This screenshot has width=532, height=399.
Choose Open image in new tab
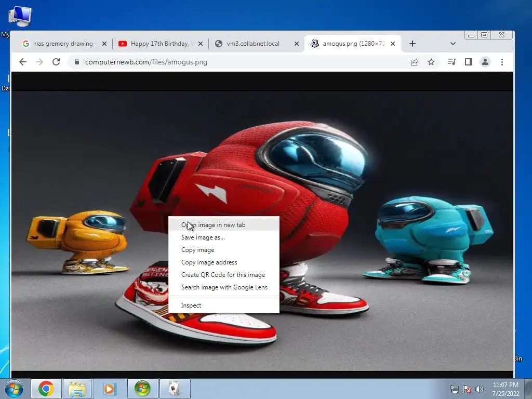[x=223, y=224]
